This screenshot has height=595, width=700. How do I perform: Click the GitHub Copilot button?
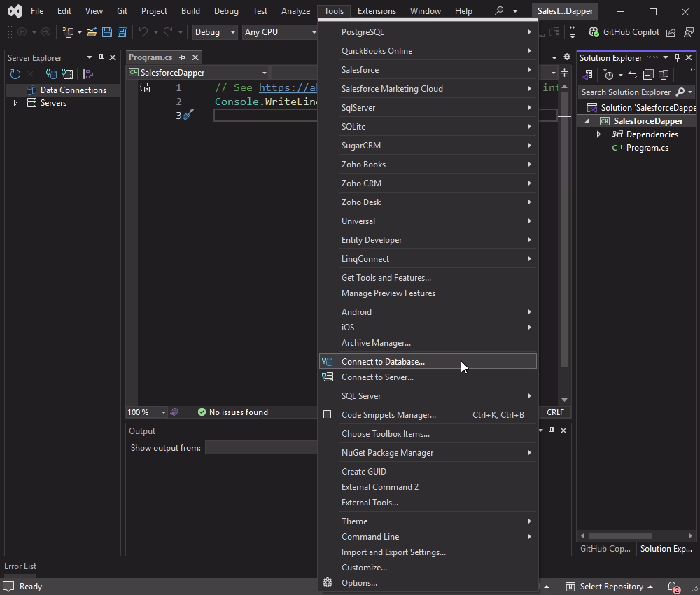click(x=624, y=32)
